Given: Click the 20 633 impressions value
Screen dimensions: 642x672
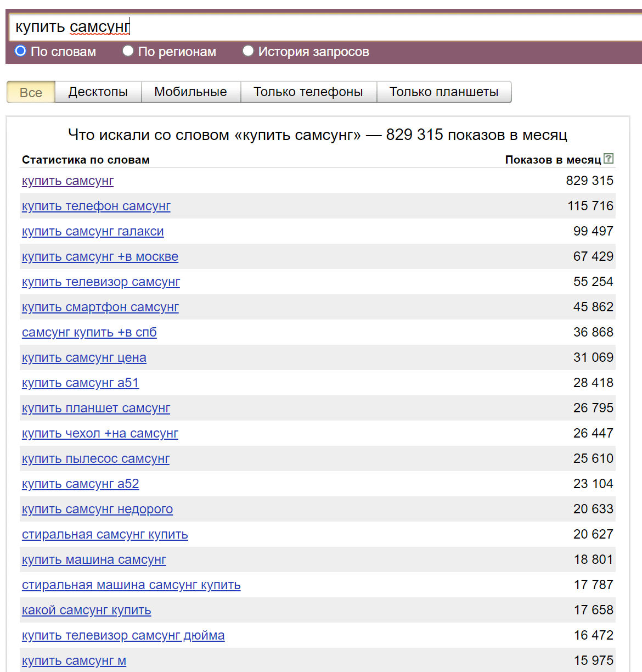Looking at the screenshot, I should pyautogui.click(x=593, y=509).
